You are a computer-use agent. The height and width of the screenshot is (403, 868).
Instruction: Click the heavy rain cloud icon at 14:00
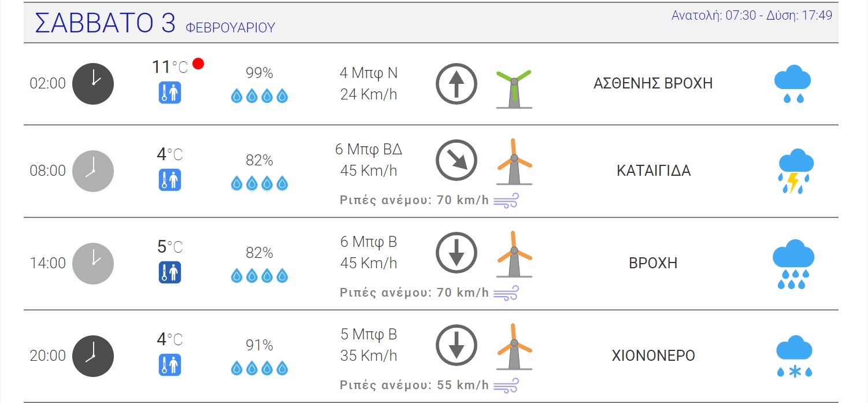[x=793, y=263]
